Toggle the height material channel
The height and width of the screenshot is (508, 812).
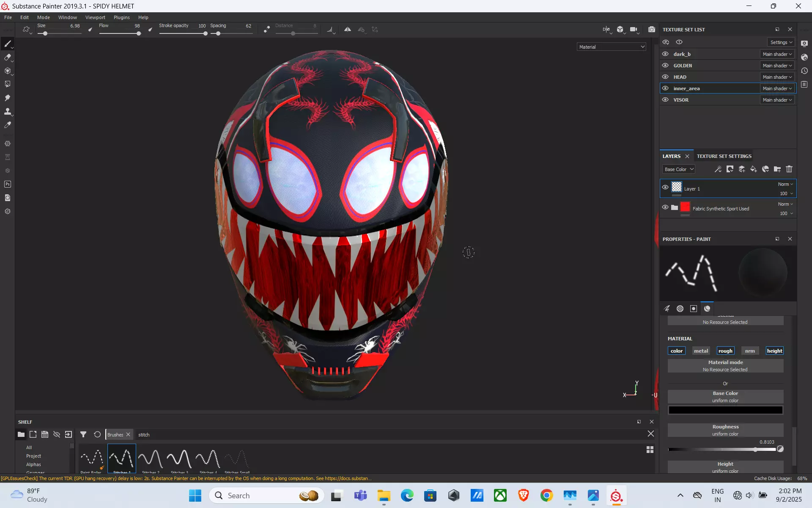pos(774,351)
